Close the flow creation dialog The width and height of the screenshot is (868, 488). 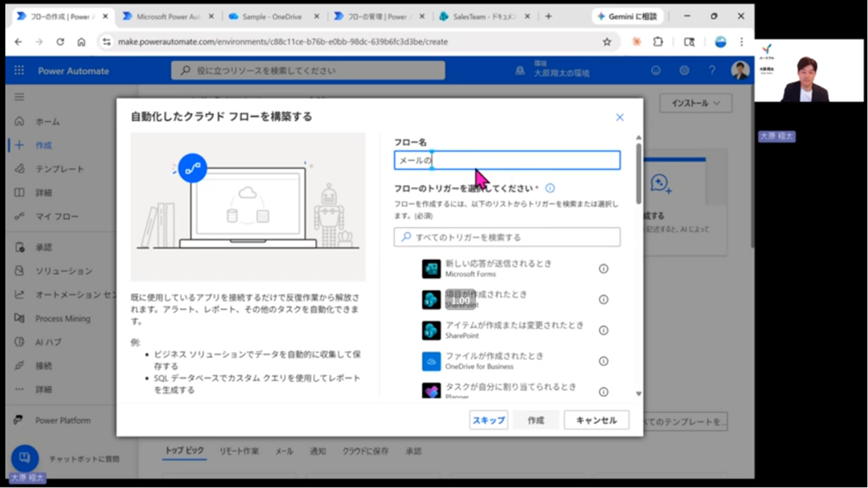tap(619, 117)
